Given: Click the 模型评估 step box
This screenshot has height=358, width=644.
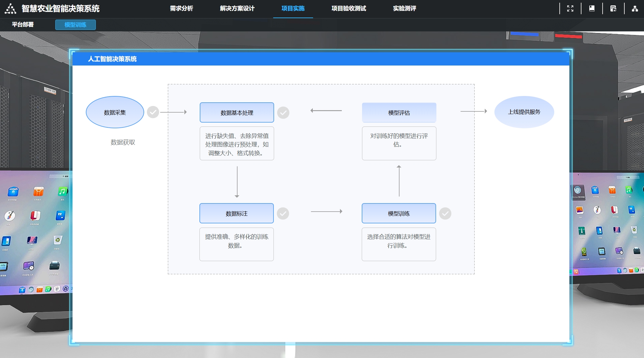Looking at the screenshot, I should (x=399, y=113).
